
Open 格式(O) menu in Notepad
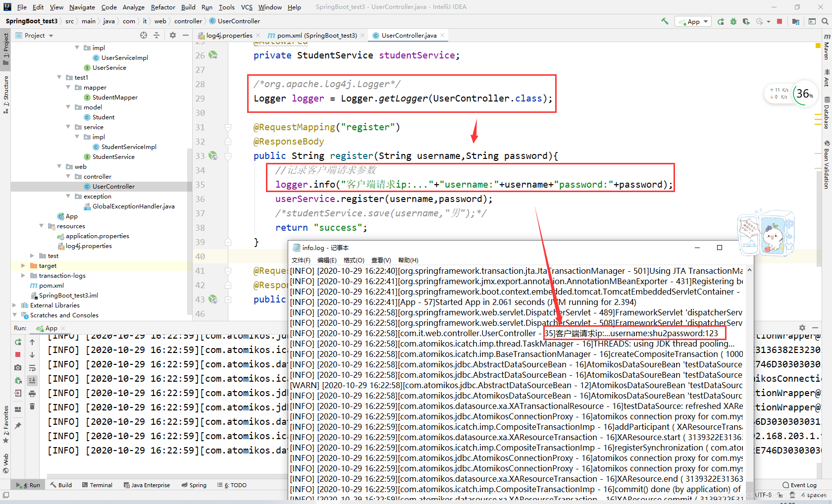pyautogui.click(x=354, y=260)
